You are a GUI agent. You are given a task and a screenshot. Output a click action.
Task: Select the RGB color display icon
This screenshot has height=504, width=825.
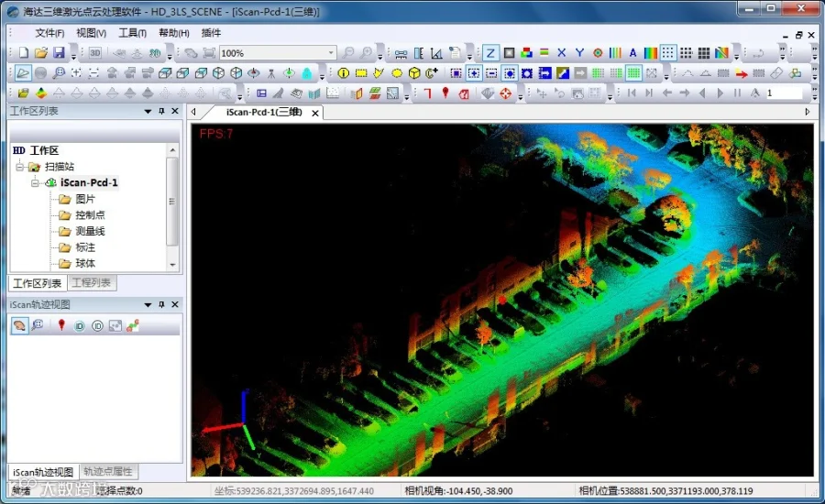click(x=526, y=52)
